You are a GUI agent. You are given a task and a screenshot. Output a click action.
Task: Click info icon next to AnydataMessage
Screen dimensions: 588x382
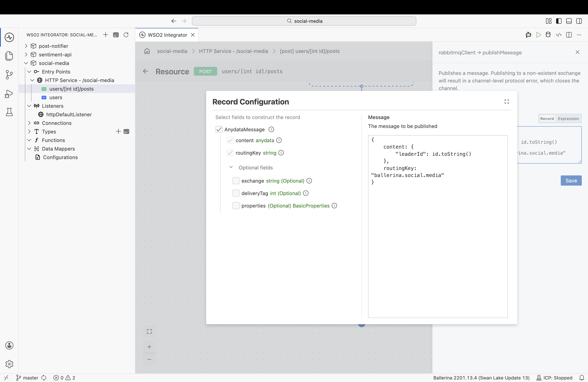271,130
